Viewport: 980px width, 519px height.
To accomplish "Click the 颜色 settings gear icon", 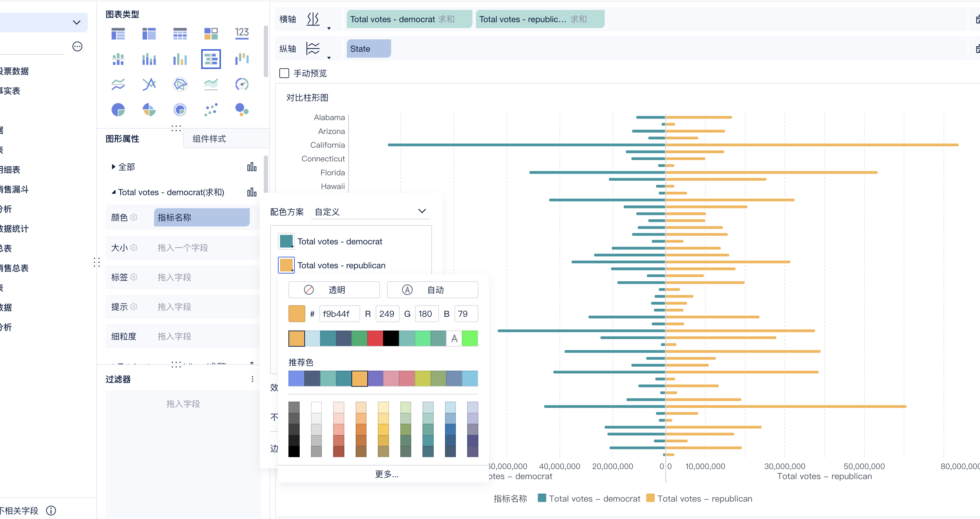I will 134,218.
